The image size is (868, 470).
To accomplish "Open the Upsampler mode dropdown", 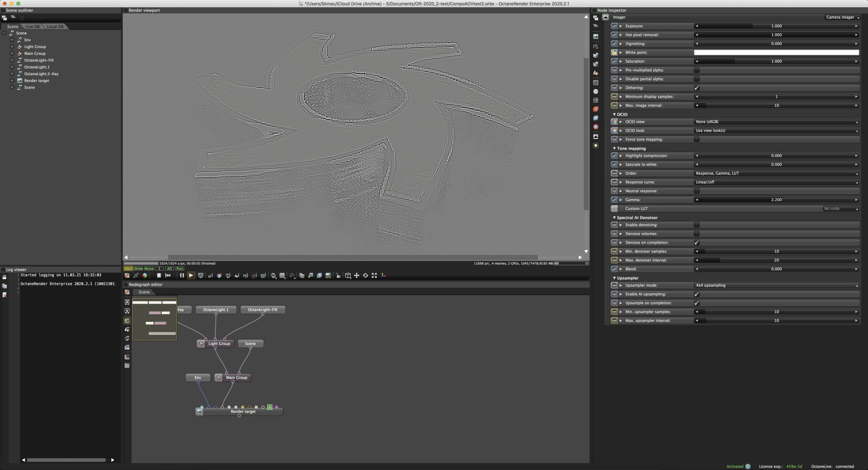I will [x=776, y=285].
